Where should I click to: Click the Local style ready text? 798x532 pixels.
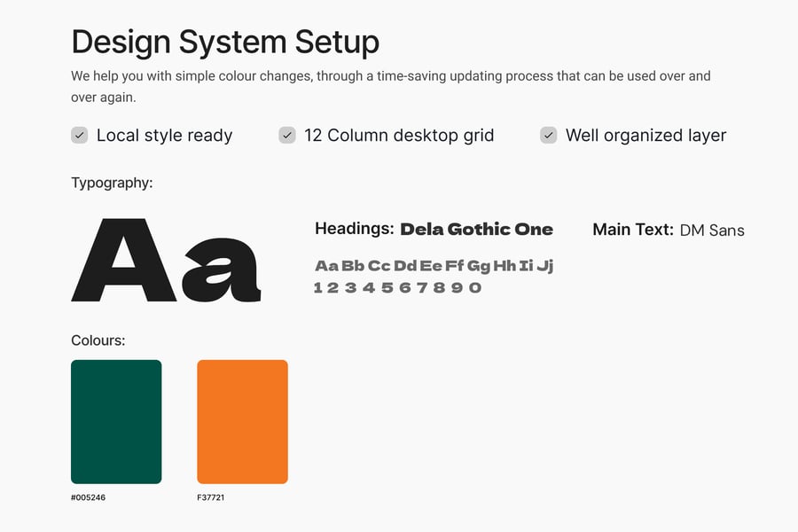click(x=164, y=136)
